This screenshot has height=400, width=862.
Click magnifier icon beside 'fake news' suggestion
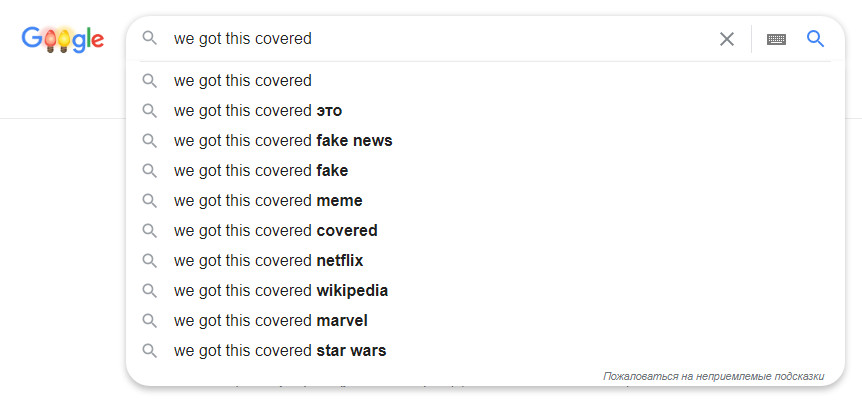click(150, 141)
